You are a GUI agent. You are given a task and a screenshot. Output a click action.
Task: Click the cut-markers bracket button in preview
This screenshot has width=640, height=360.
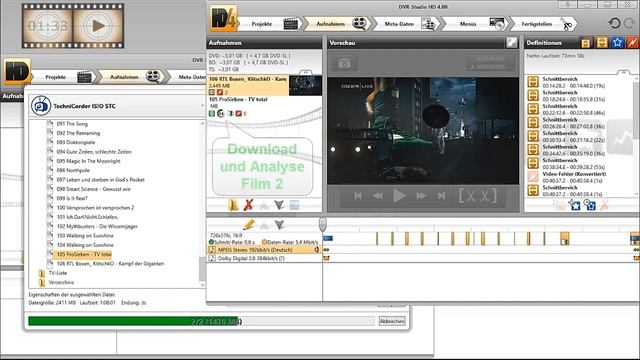[478, 196]
